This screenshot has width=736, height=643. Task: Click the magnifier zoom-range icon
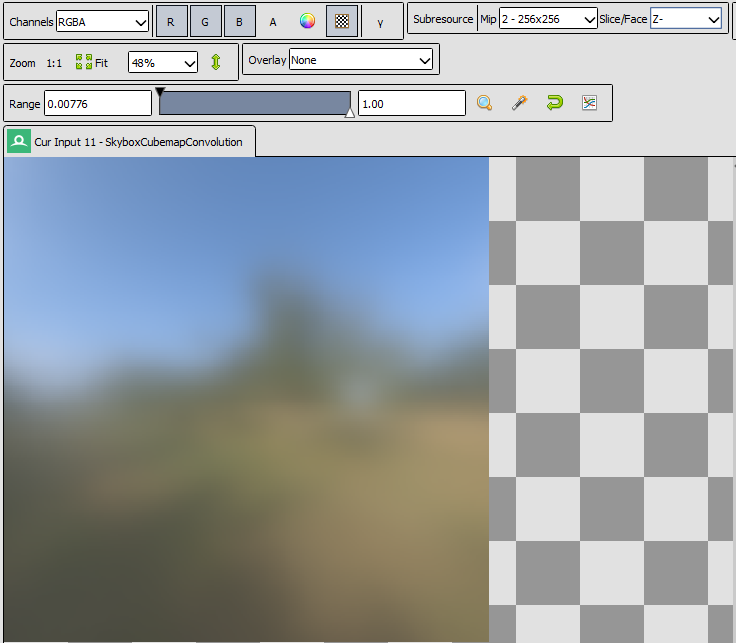pos(484,103)
